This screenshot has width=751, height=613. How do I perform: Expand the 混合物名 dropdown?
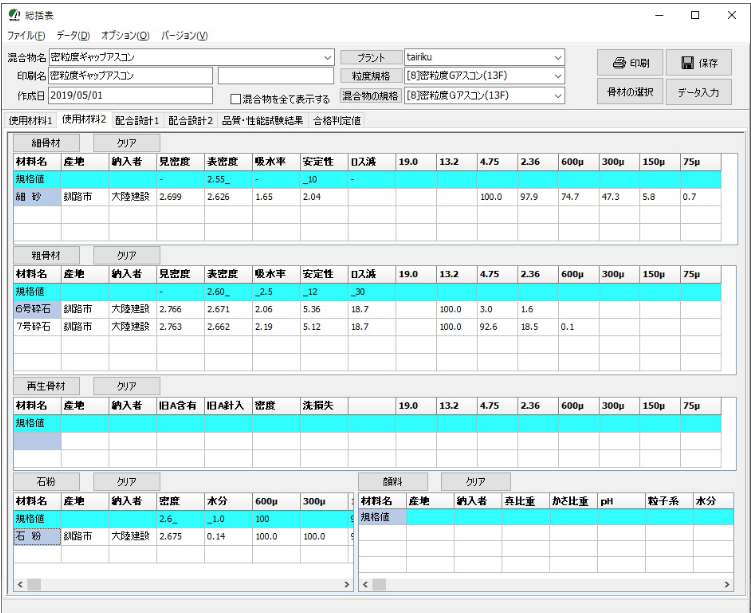[x=328, y=57]
